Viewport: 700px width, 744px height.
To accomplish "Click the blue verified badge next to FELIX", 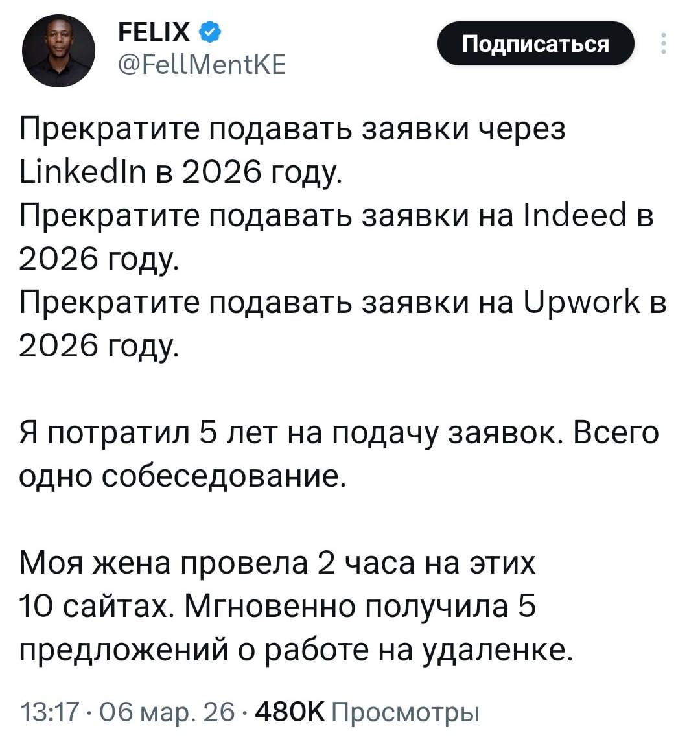I will pos(210,30).
